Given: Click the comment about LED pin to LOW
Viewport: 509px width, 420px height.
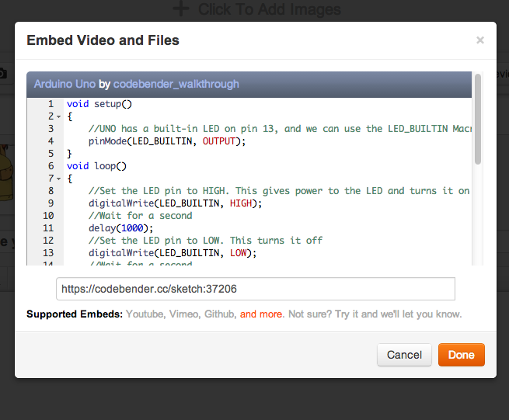Looking at the screenshot, I should 205,241.
